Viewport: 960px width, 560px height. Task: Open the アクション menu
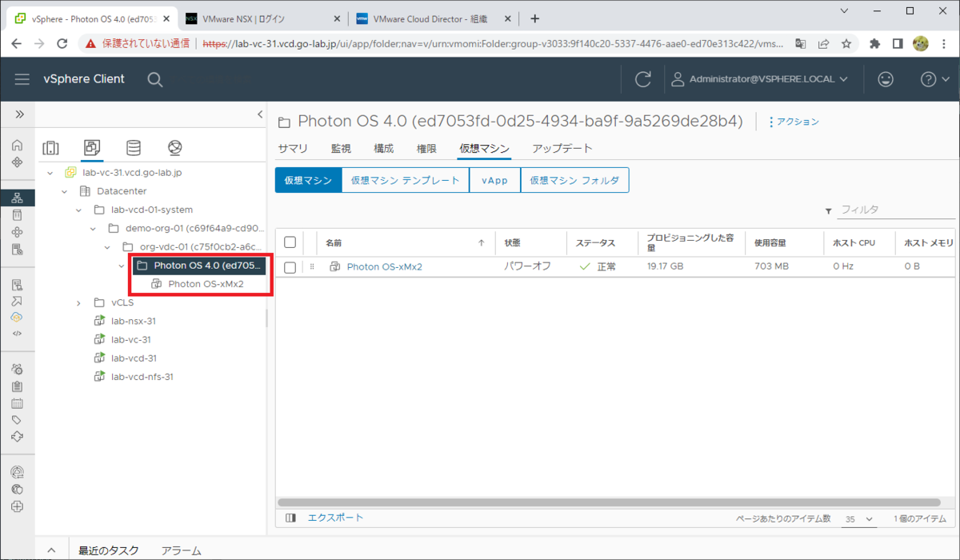tap(794, 122)
